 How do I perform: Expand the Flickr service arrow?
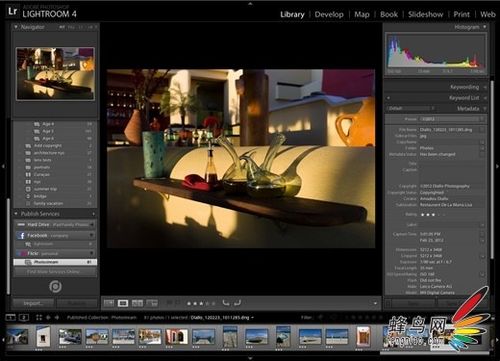click(x=91, y=253)
